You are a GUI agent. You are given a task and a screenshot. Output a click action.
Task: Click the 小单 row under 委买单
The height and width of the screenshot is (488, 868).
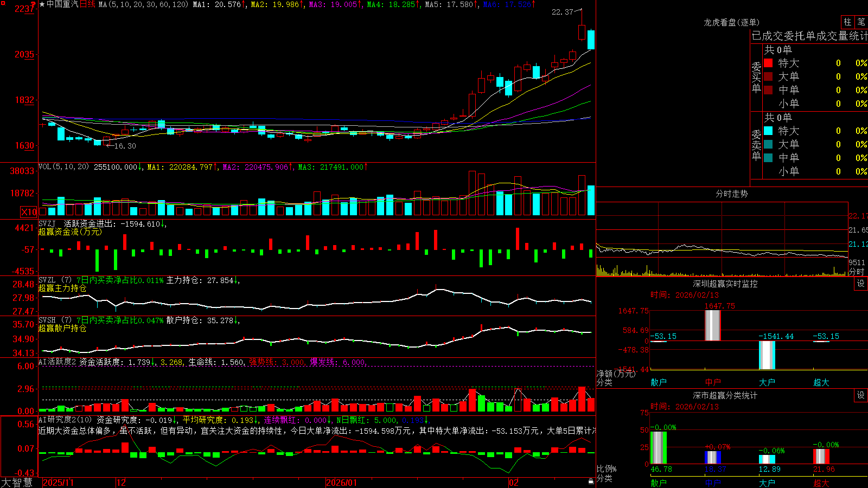click(815, 104)
